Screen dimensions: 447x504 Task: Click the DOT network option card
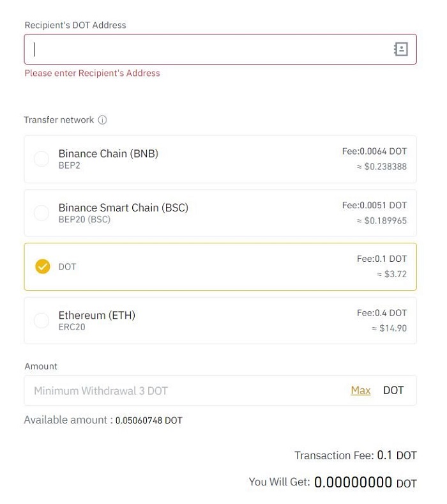(220, 267)
